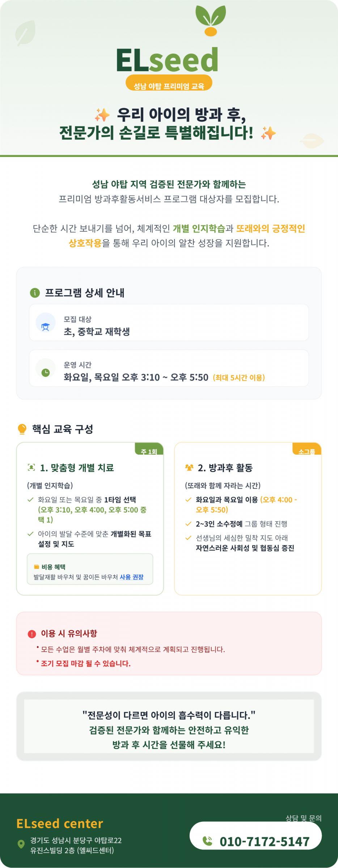Viewport: 338px width, 868px height.
Task: Click the clock icon in 운영 시간 row
Action: [46, 372]
